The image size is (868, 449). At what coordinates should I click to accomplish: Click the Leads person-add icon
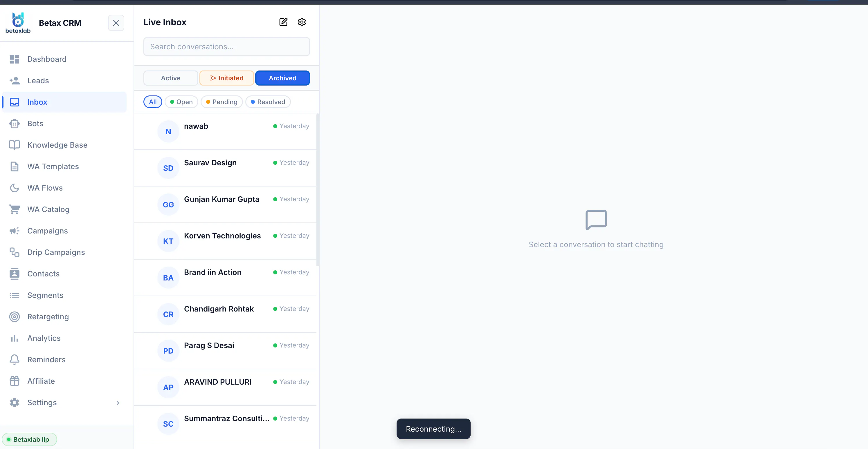tap(15, 80)
